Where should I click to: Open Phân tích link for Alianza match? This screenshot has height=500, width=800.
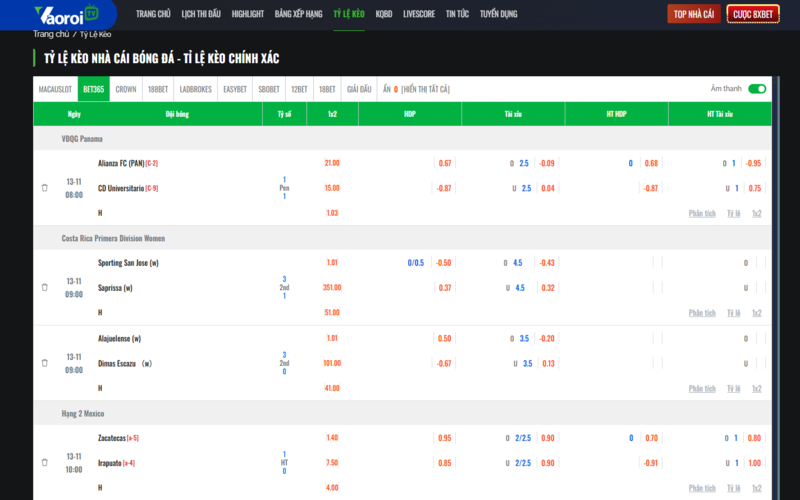[x=702, y=213]
